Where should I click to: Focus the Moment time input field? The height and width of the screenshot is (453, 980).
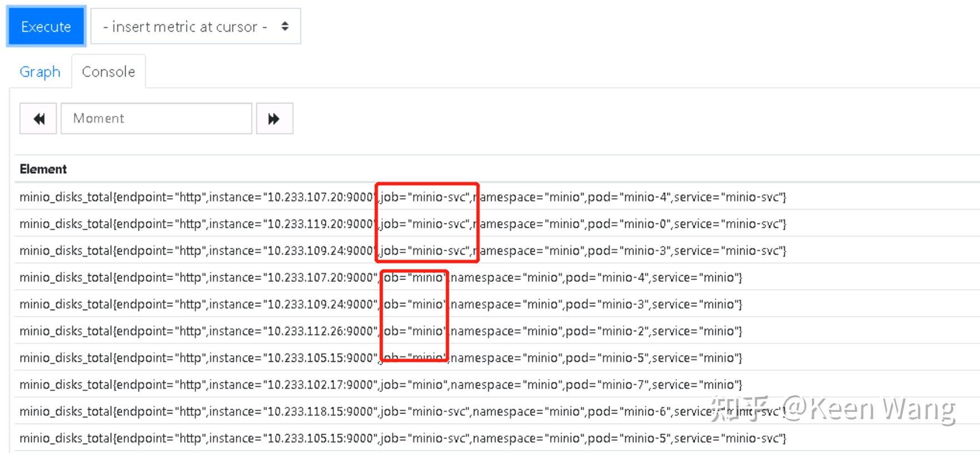click(x=156, y=118)
